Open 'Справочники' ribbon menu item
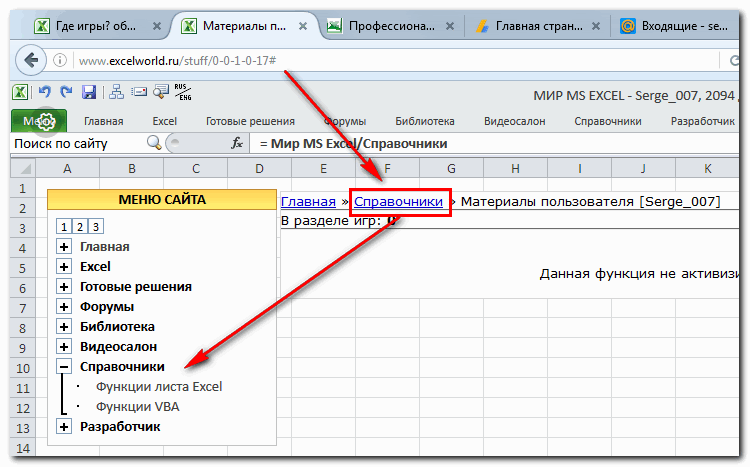 608,122
